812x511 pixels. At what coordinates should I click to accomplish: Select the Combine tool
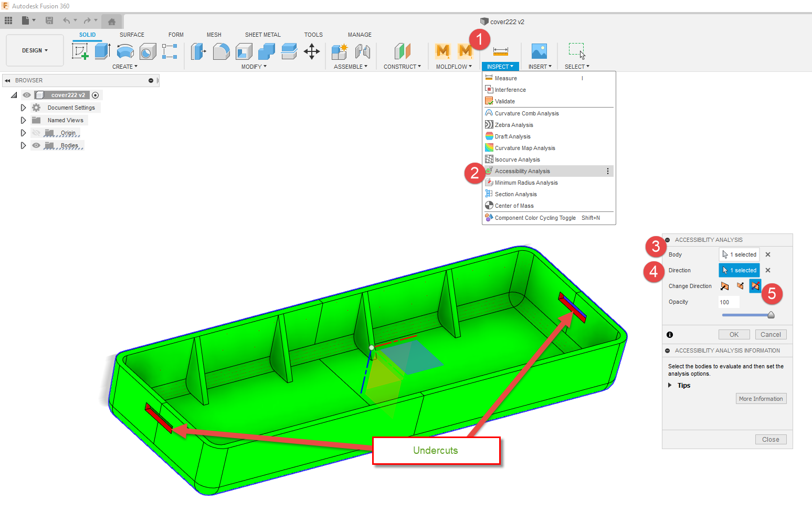267,51
